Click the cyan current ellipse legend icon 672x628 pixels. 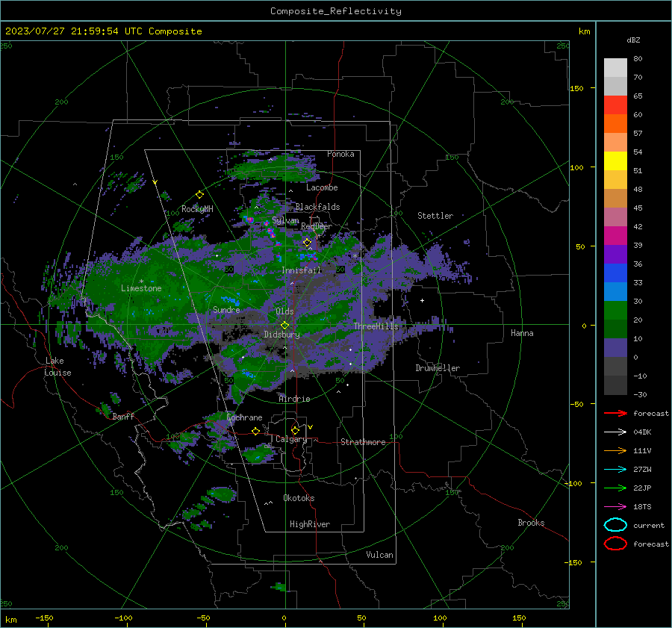615,525
